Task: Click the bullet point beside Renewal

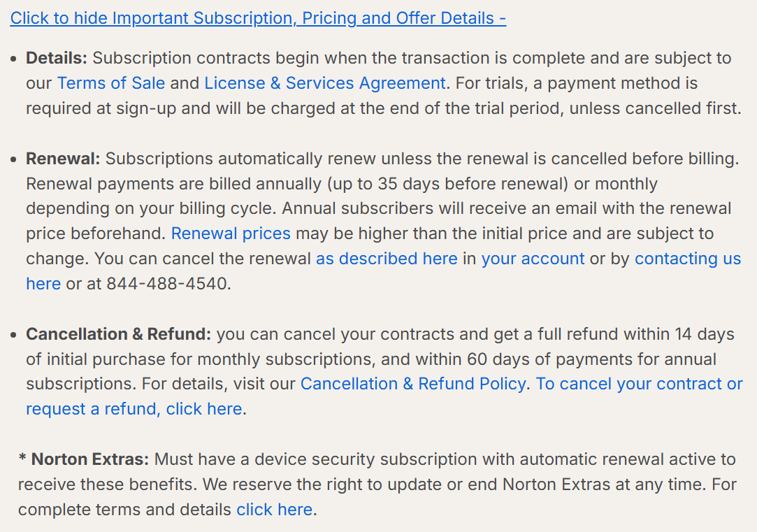Action: [x=14, y=159]
